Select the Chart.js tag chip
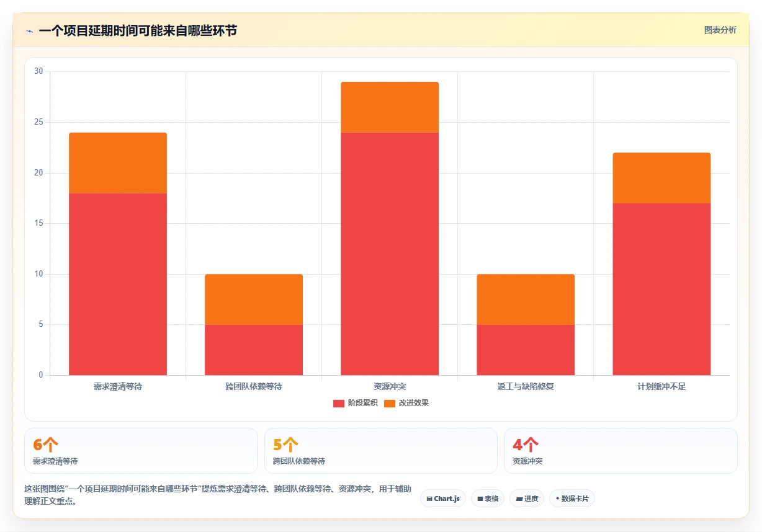This screenshot has height=532, width=762. 443,499
